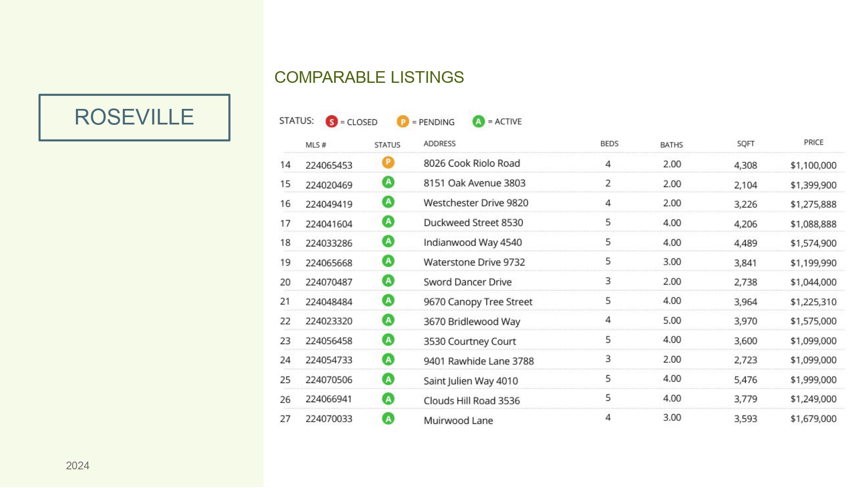Click the address Duckweed Street 8530
The width and height of the screenshot is (868, 488).
point(473,223)
